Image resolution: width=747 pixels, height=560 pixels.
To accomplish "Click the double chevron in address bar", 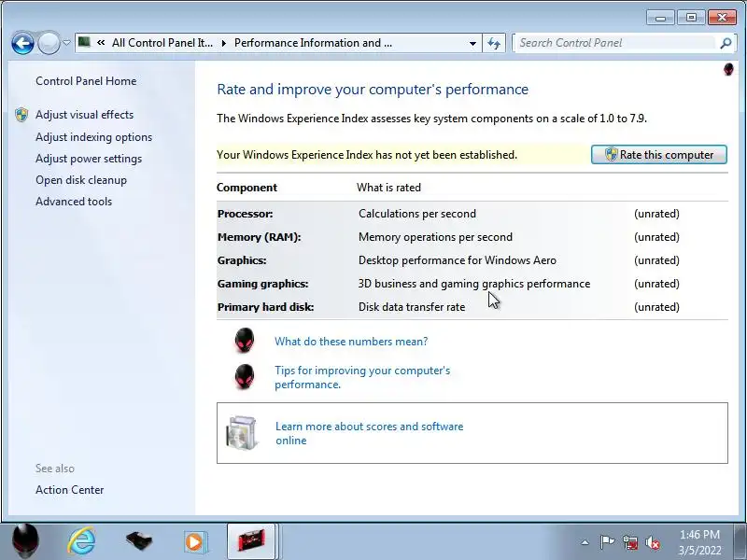I will tap(101, 43).
